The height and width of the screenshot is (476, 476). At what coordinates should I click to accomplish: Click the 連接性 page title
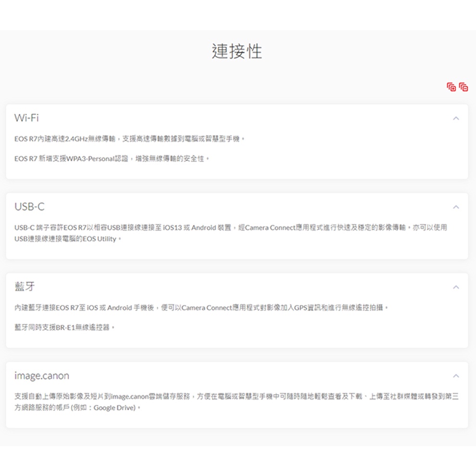tap(237, 51)
